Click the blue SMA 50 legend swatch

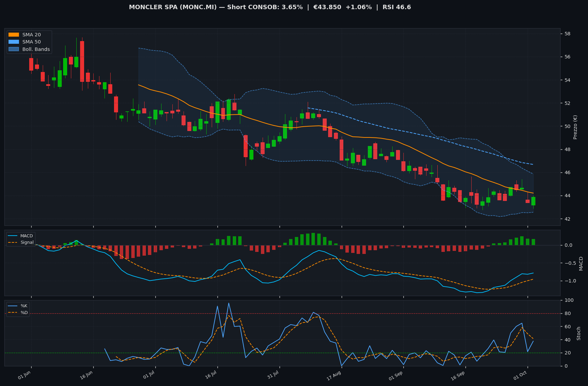click(x=14, y=42)
